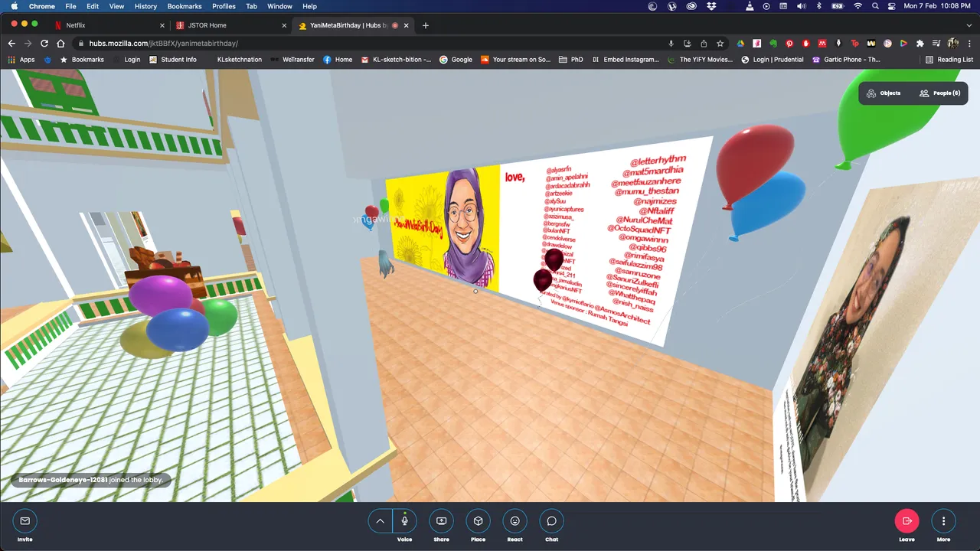This screenshot has height=551, width=980.
Task: Open the Bookmarks folder in bookmarks bar
Action: [82, 60]
